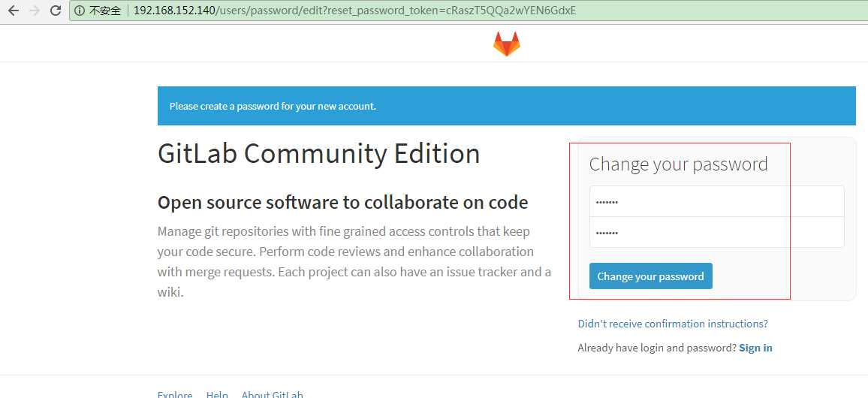This screenshot has height=398, width=868.
Task: Click the password confirmation field
Action: (x=717, y=232)
